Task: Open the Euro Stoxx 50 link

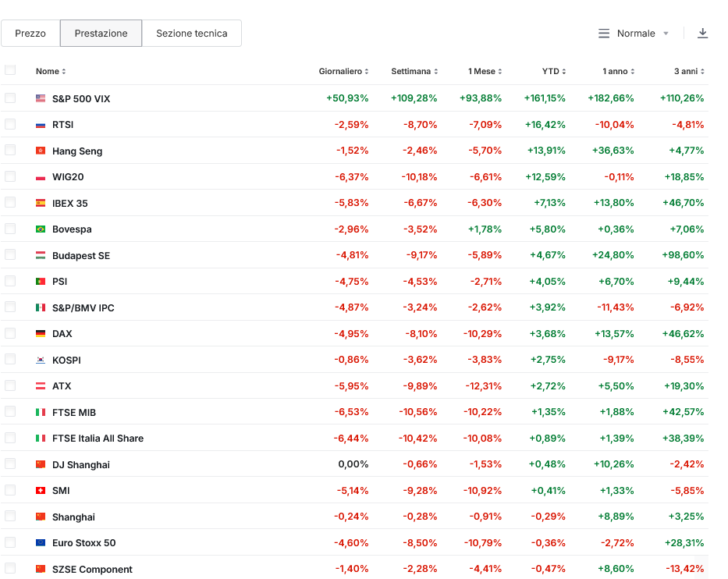Action: coord(84,543)
